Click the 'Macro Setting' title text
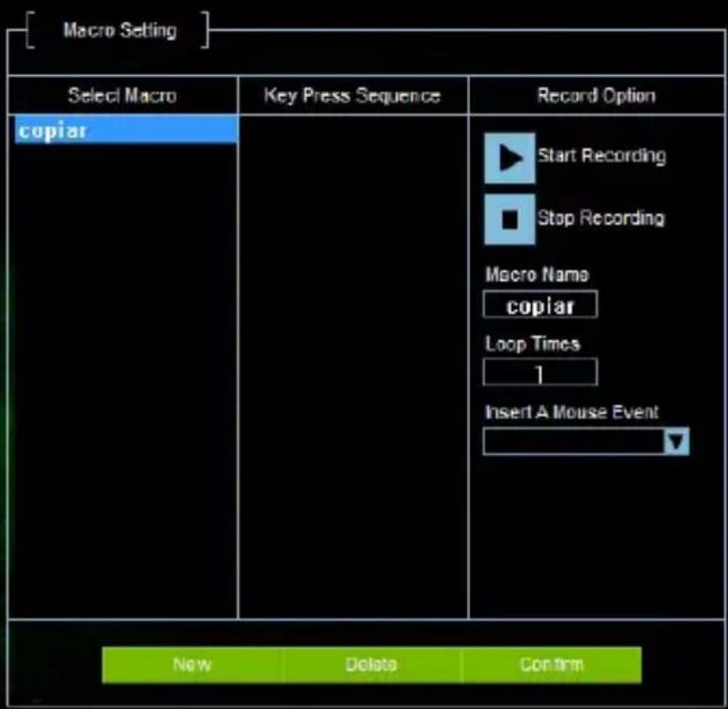This screenshot has width=728, height=709. pyautogui.click(x=120, y=30)
